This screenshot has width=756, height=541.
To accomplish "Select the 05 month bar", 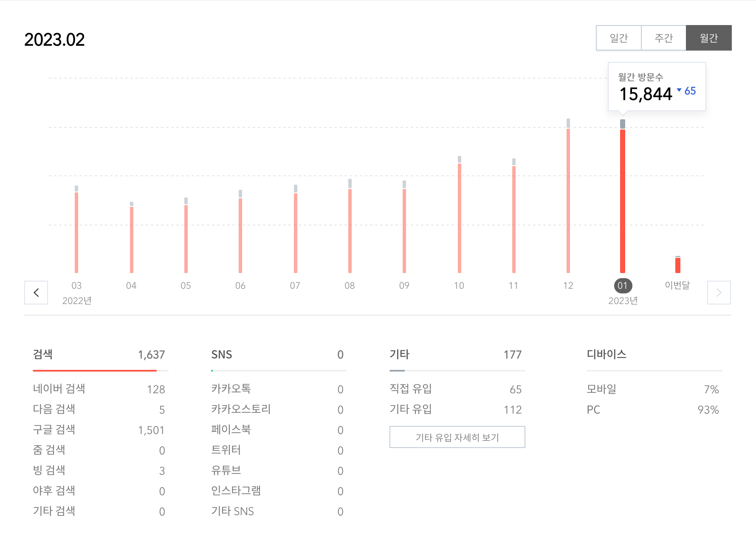I will point(186,235).
